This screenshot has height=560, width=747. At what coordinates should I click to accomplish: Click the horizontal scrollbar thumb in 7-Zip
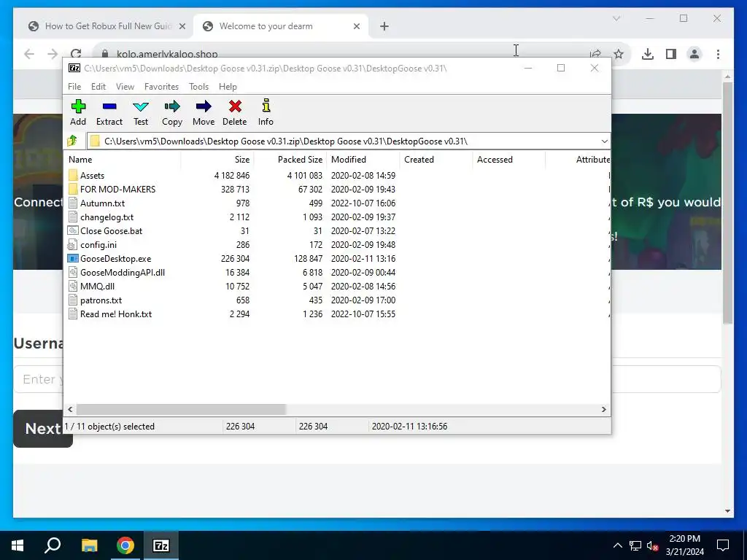181,410
